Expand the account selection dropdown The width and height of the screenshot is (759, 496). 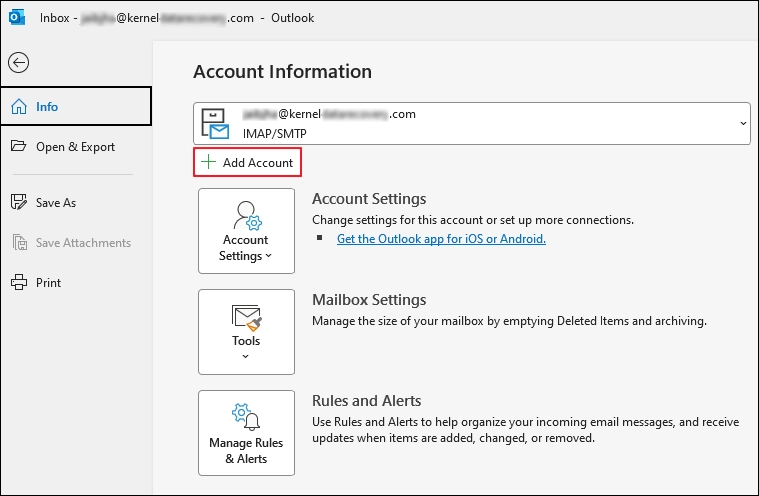coord(743,123)
